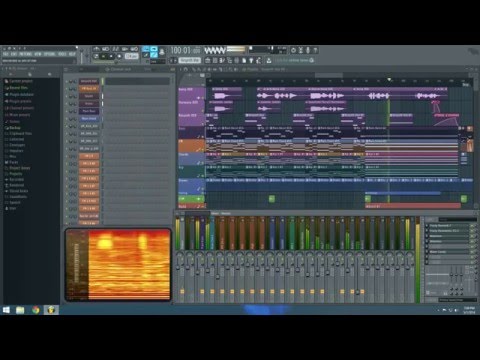Select Clipboard files in the browser
Image resolution: width=480 pixels, height=360 pixels.
coord(18,133)
